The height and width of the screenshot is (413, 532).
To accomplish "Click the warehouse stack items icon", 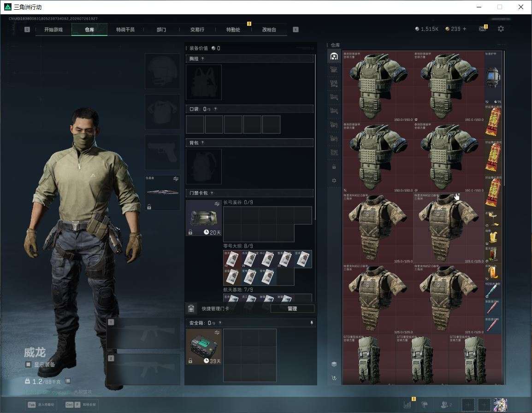I will coord(334,364).
